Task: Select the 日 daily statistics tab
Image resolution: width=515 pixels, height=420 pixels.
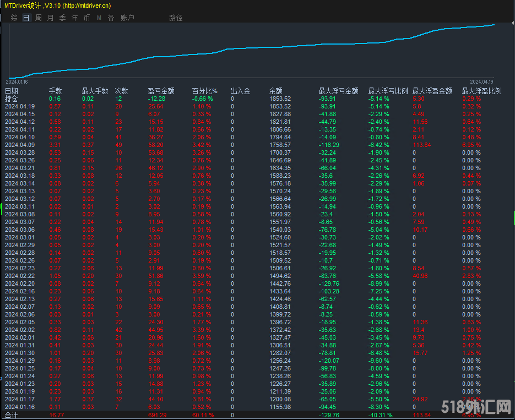Action: tap(26, 18)
